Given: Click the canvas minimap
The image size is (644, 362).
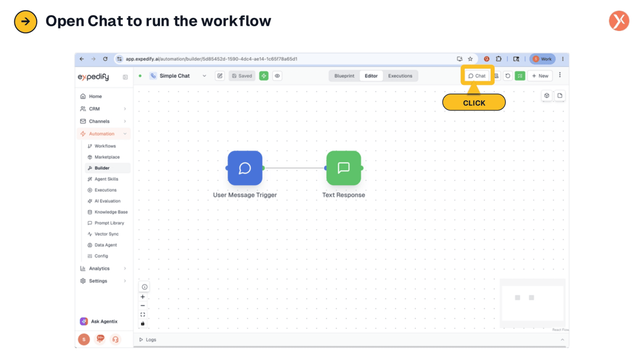Looking at the screenshot, I should point(533,303).
